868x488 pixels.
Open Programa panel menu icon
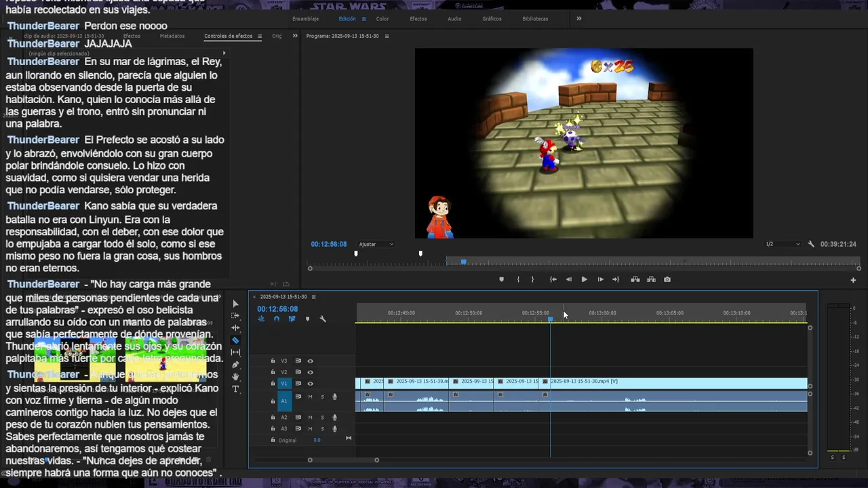coord(387,36)
